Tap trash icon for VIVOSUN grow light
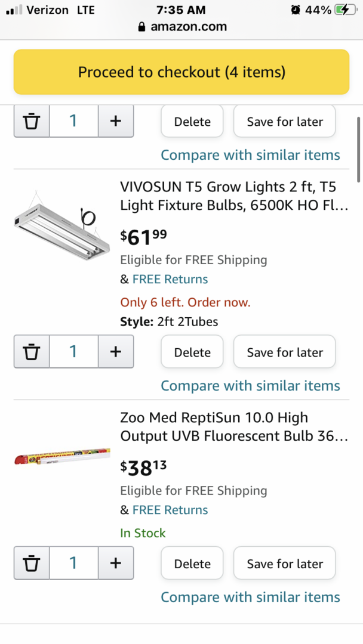The width and height of the screenshot is (363, 644). pyautogui.click(x=32, y=352)
